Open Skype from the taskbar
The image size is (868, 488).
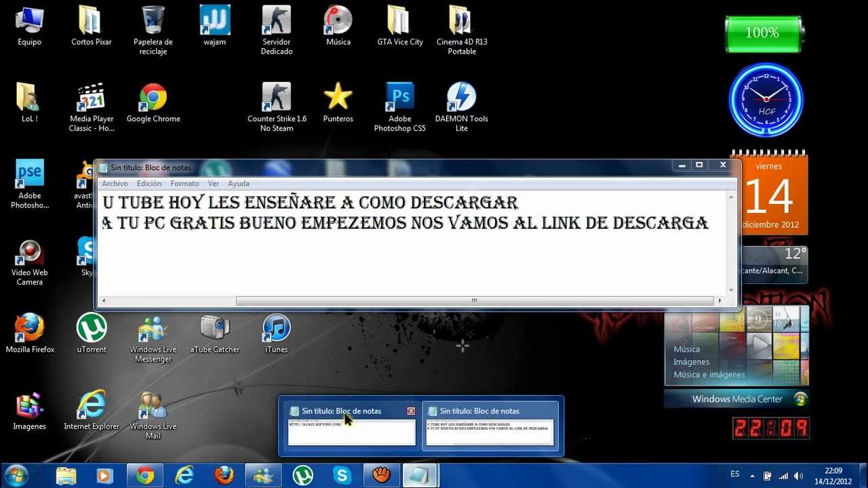[342, 476]
